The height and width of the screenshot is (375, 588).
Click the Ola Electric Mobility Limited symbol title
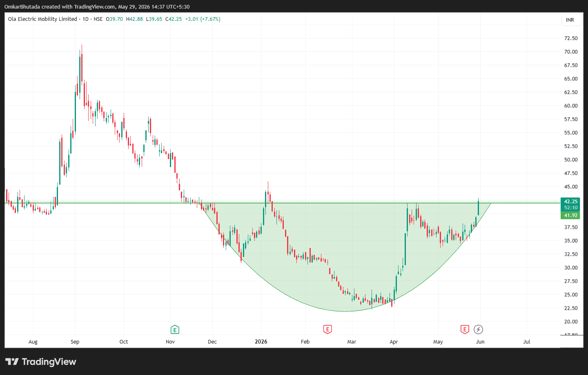pyautogui.click(x=42, y=19)
